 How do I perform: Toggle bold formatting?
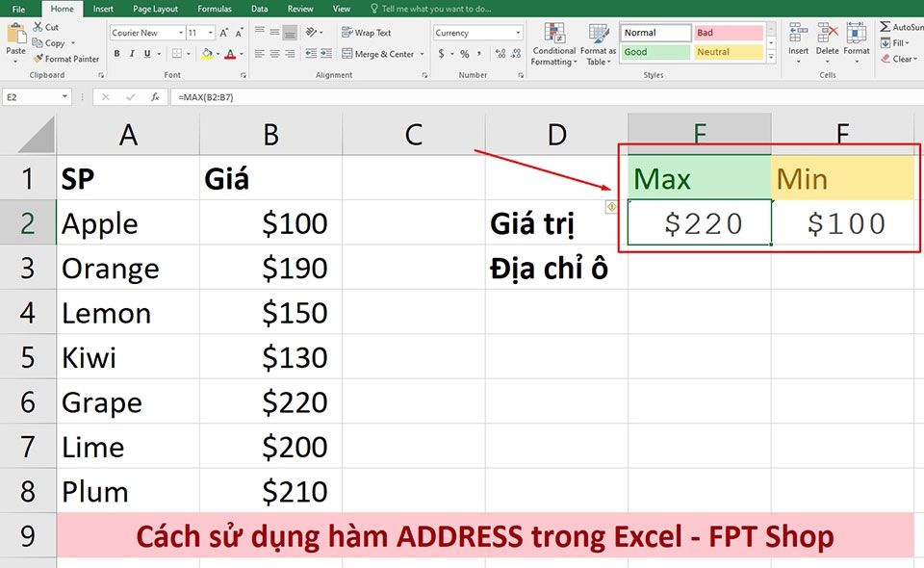tap(115, 54)
